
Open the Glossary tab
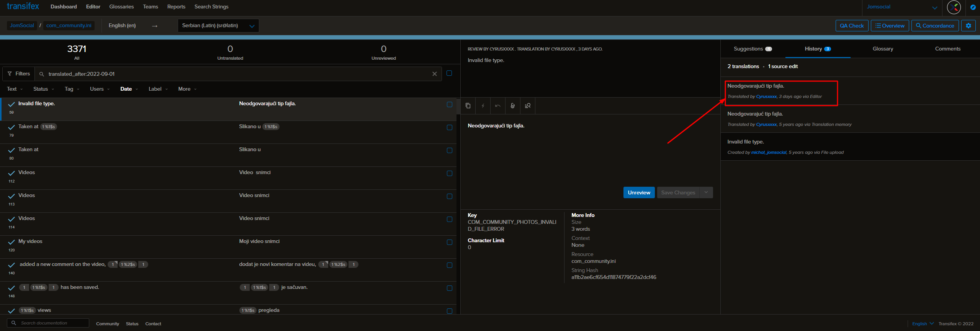[x=882, y=49]
